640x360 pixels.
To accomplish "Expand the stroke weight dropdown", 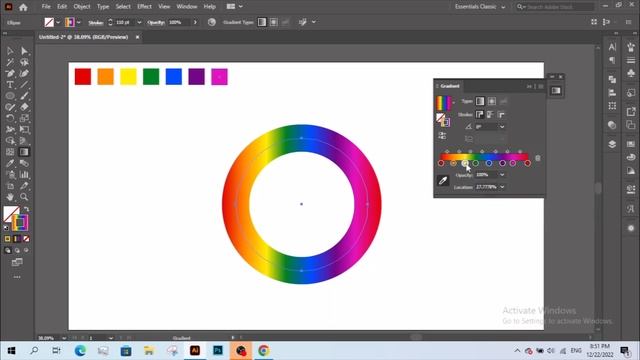I will click(x=139, y=22).
